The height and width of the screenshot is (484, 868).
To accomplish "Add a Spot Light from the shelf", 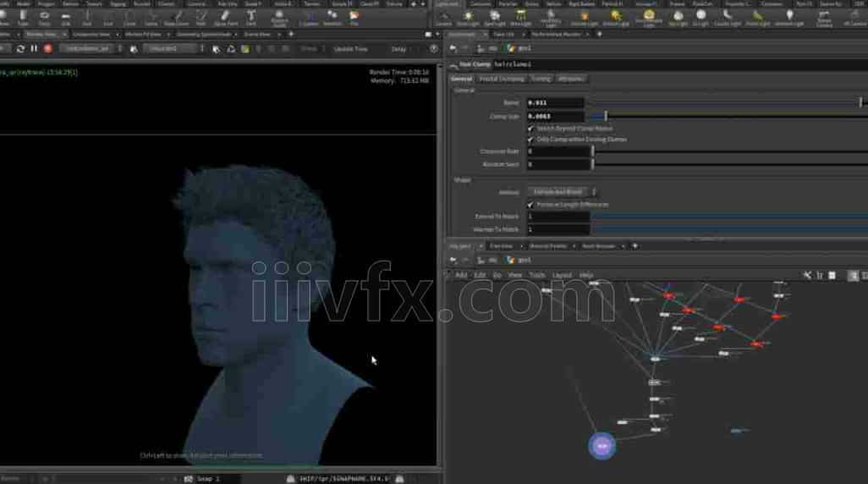I will 495,18.
